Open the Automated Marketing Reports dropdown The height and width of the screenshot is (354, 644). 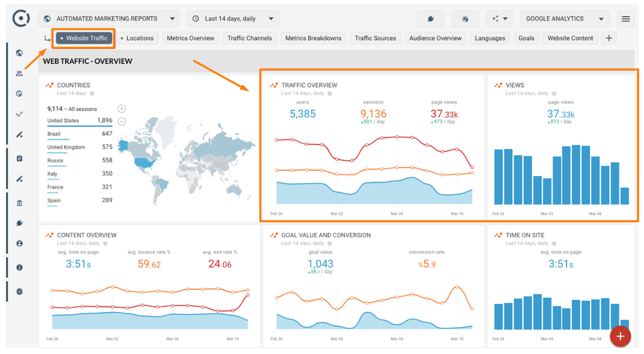click(109, 19)
